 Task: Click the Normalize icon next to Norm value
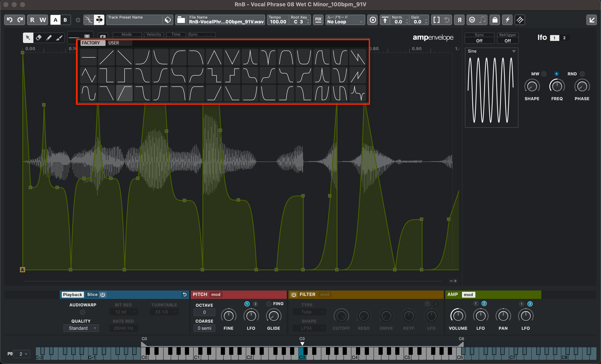click(385, 20)
